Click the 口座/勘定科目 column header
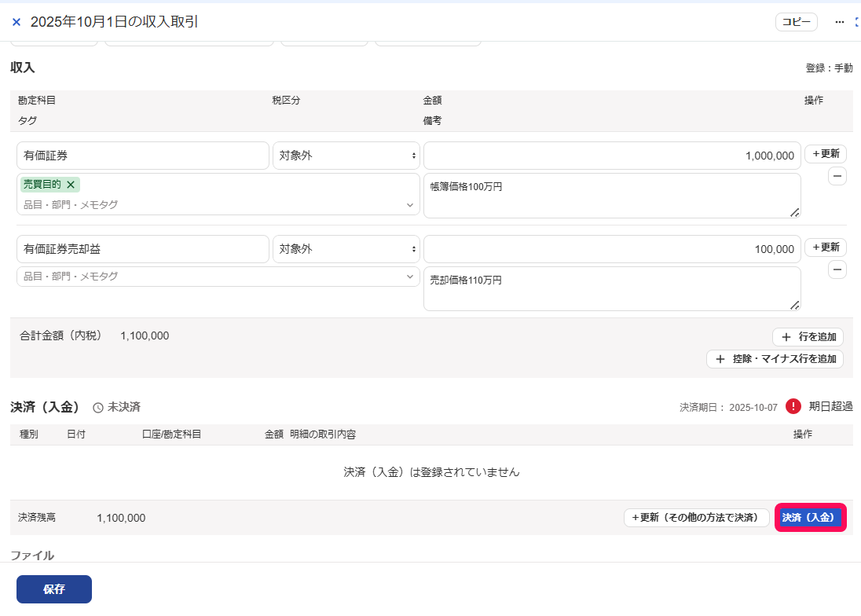The image size is (861, 616). pyautogui.click(x=172, y=434)
